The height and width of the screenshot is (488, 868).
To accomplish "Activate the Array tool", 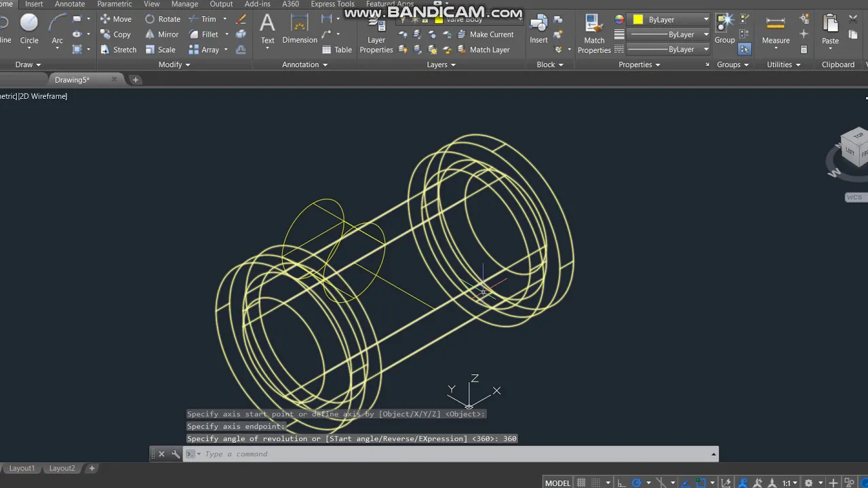I will 204,49.
